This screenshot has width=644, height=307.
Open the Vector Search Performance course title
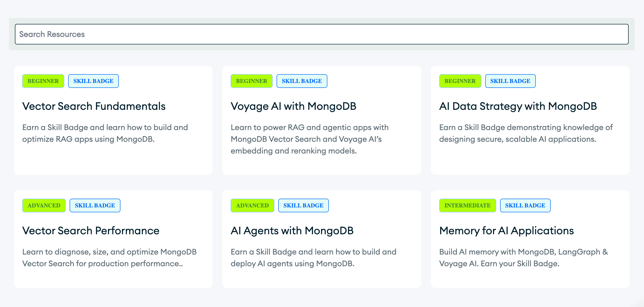tap(91, 231)
